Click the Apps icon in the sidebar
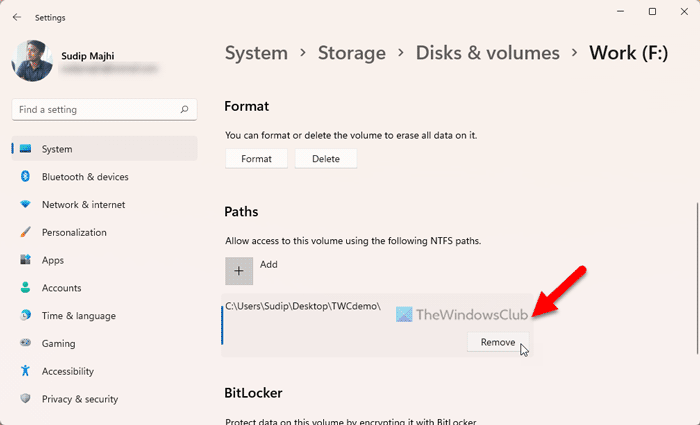700x425 pixels. coord(25,260)
